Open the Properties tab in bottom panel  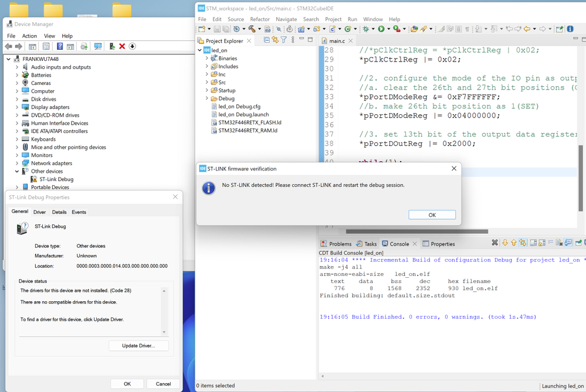[x=439, y=244]
